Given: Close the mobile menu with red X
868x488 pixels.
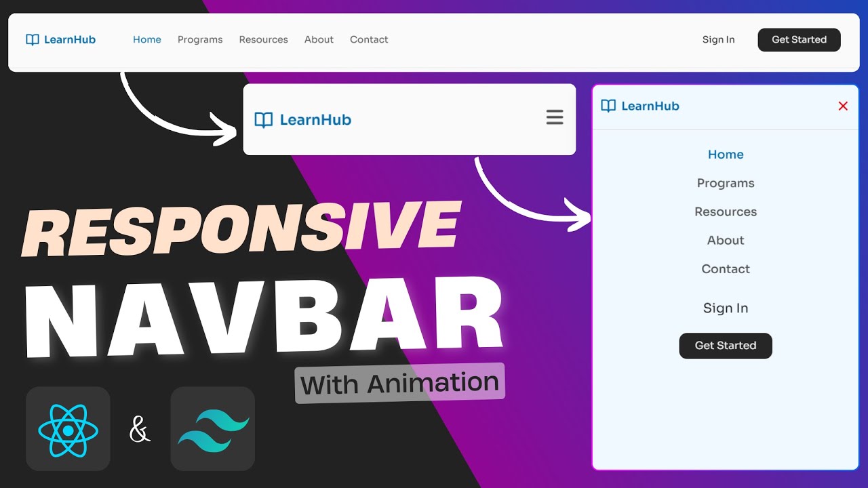Looking at the screenshot, I should coord(843,106).
